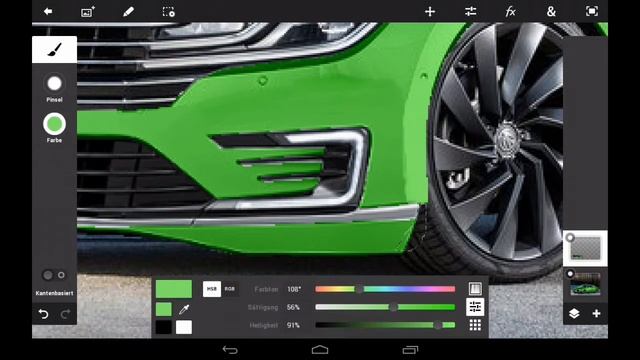Open the selection options menu

[169, 11]
